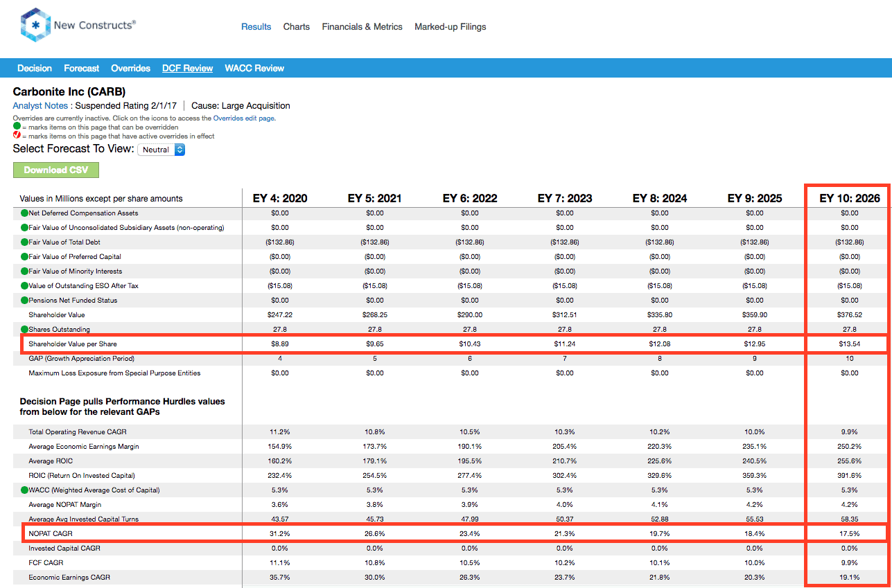
Task: Open the Results menu item
Action: point(256,27)
